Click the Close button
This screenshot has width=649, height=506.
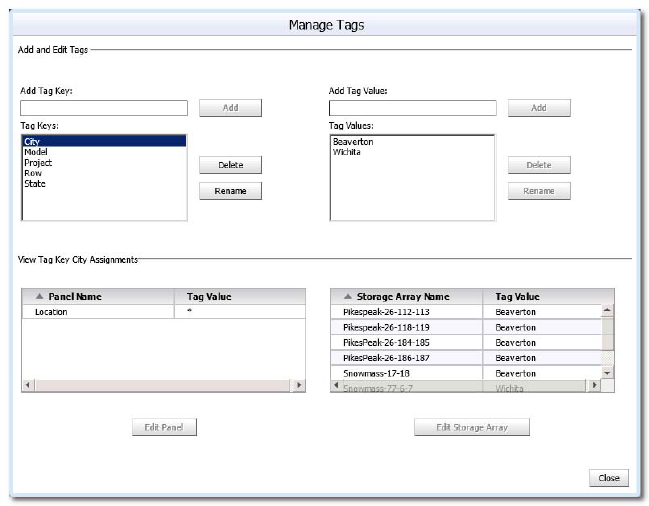click(608, 478)
